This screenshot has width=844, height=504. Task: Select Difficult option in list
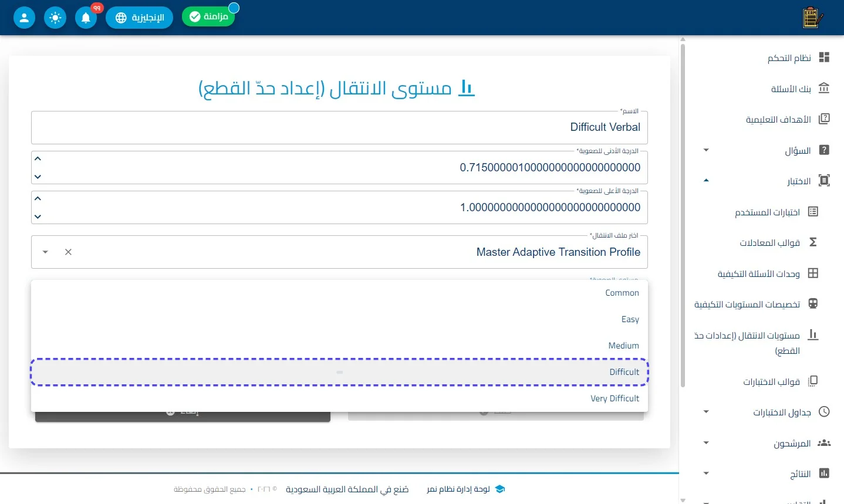click(339, 372)
